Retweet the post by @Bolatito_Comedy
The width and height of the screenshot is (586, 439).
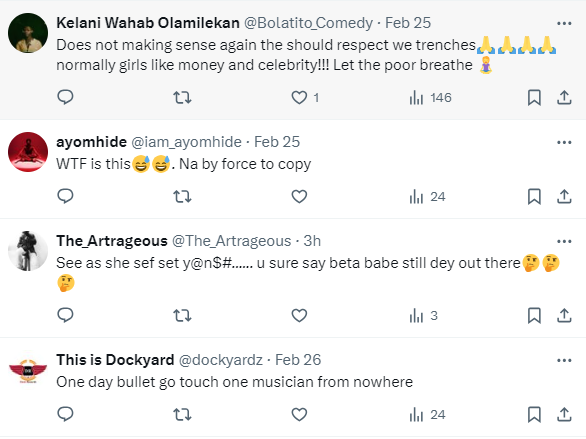pyautogui.click(x=182, y=98)
